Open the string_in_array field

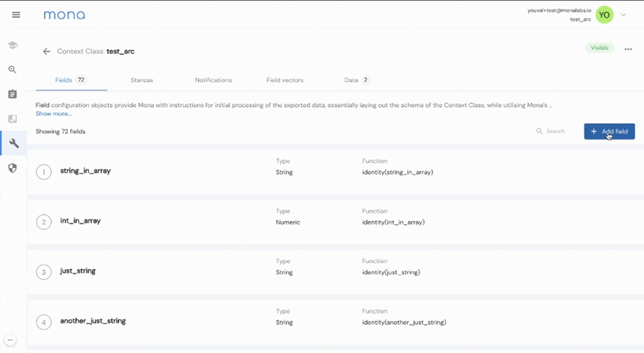point(85,170)
